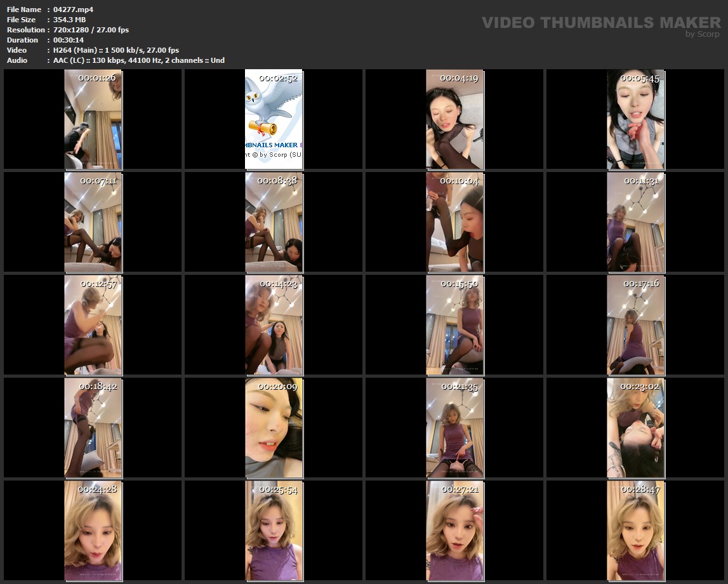728x584 pixels.
Task: Click the thumbnail at timestamp 00:01:26
Action: (93, 119)
